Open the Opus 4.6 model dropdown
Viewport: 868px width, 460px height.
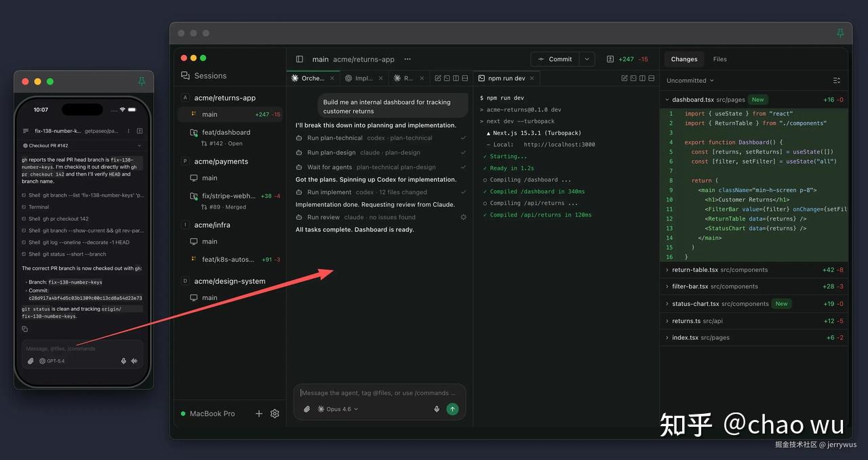338,409
